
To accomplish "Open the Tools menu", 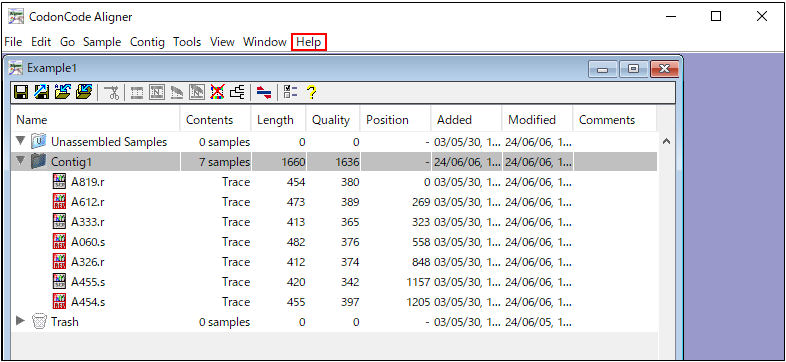I will (187, 42).
